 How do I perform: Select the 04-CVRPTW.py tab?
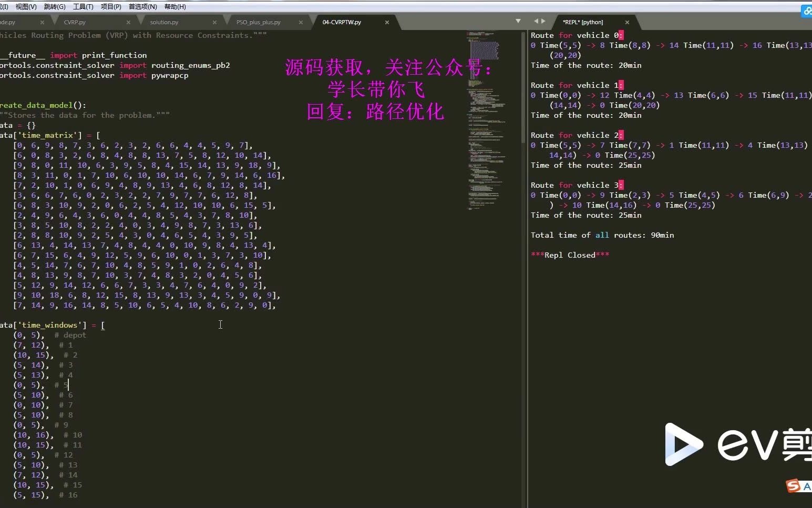[342, 22]
